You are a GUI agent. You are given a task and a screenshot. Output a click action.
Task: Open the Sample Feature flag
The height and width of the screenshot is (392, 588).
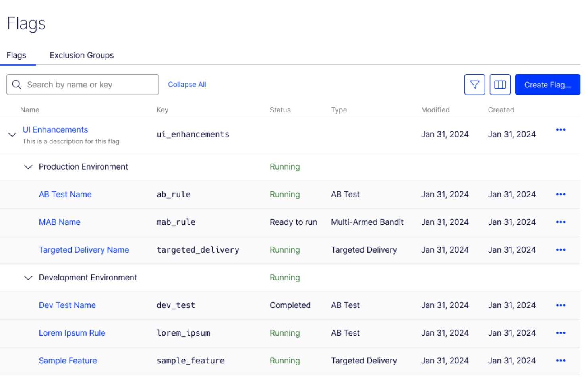pos(68,360)
